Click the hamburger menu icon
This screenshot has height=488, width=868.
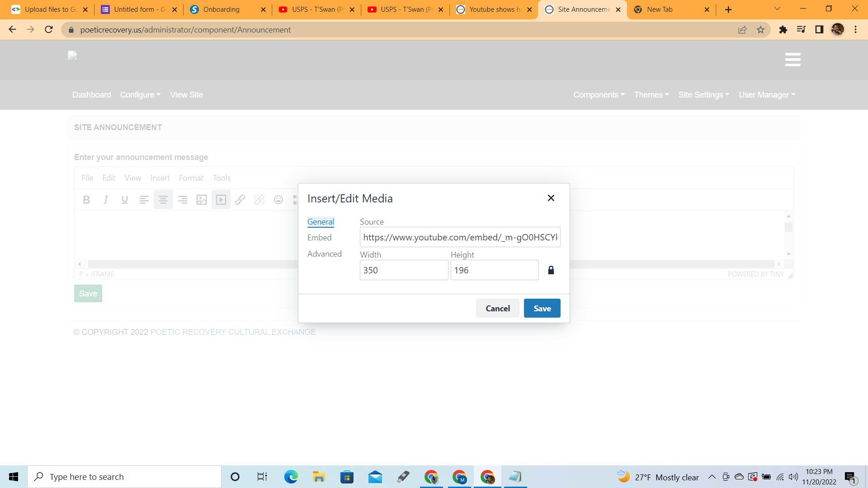(793, 60)
